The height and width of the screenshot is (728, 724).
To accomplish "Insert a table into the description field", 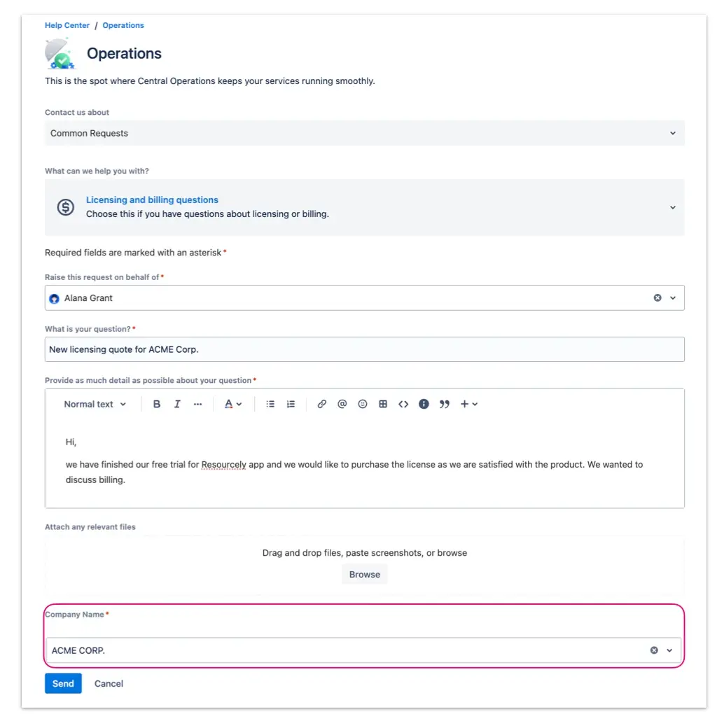I will [382, 404].
